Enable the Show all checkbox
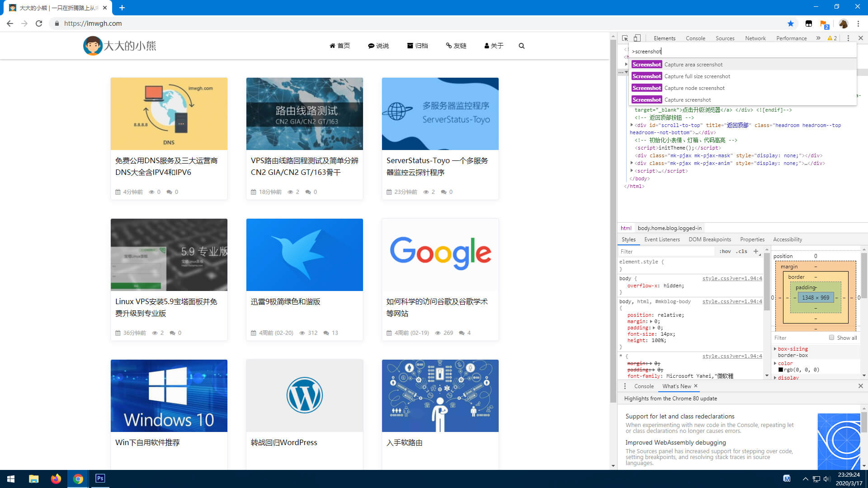Screen dimensions: 868x488 click(831, 338)
